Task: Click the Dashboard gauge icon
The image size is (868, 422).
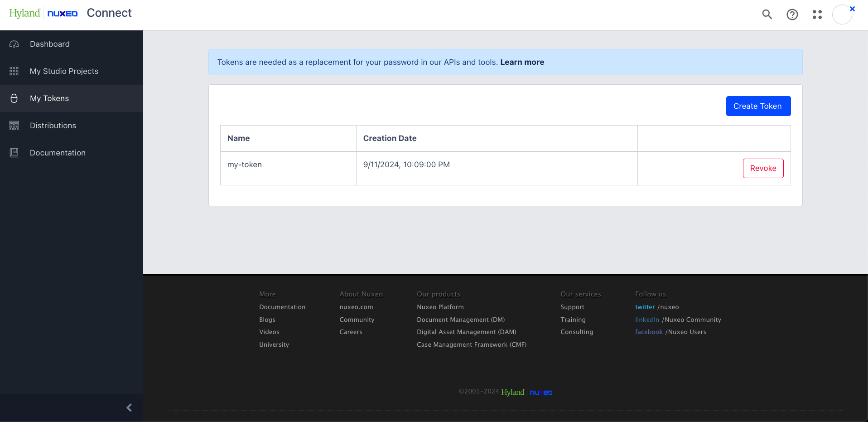Action: [x=14, y=44]
